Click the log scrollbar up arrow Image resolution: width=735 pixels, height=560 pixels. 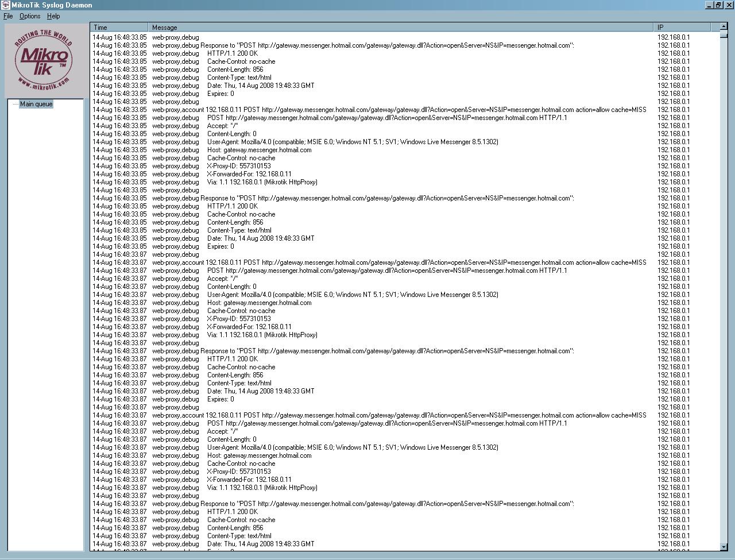click(724, 27)
